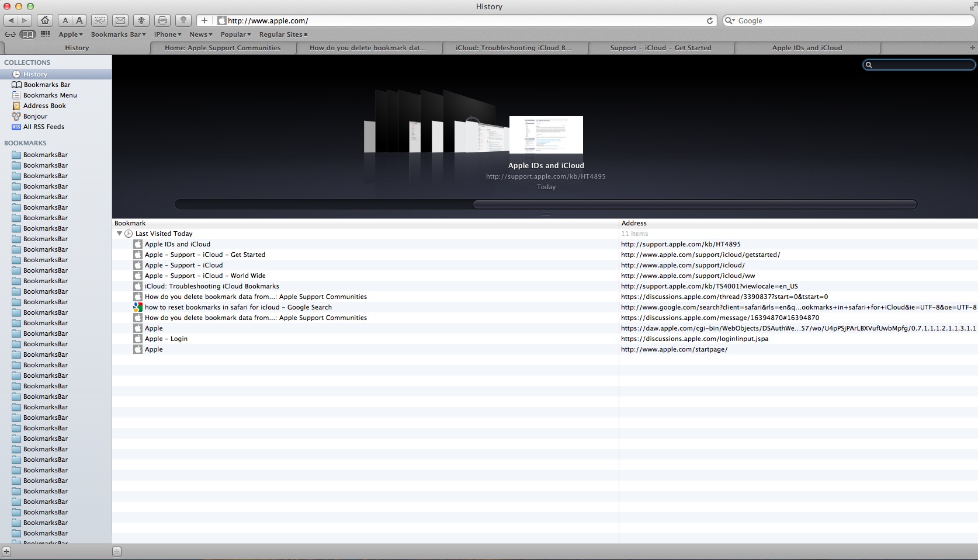Image resolution: width=978 pixels, height=560 pixels.
Task: Select History in the Collections sidebar
Action: 56,74
